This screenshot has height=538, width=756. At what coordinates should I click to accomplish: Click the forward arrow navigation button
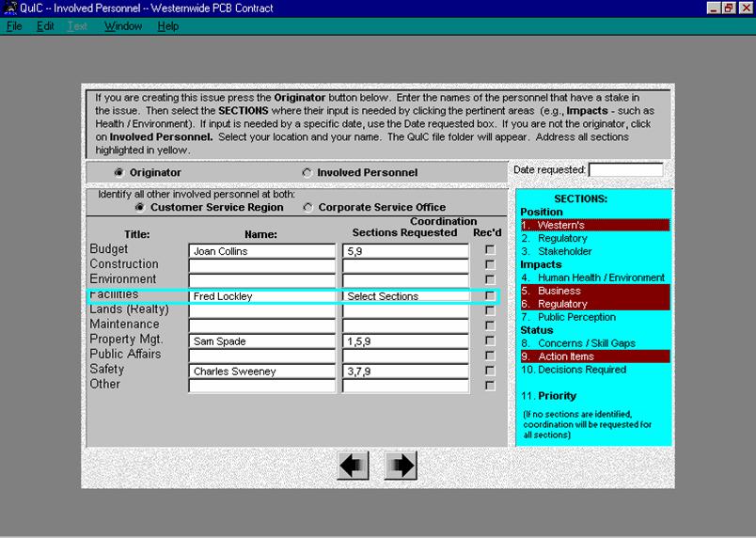(401, 466)
